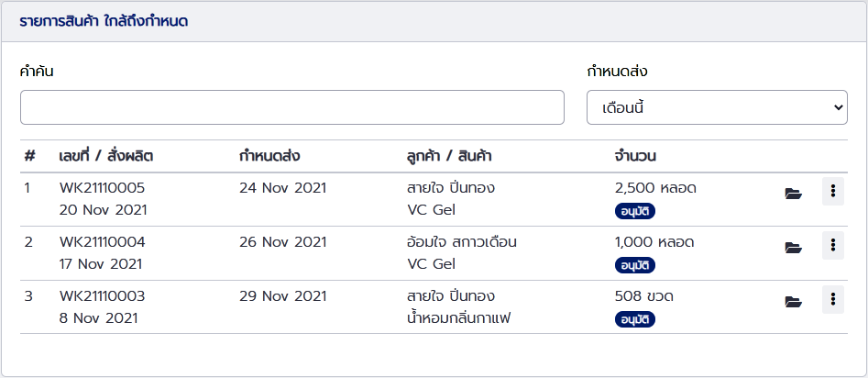This screenshot has height=378, width=868.
Task: Click the เลขที่ / สั่งผลิต column header
Action: [x=105, y=156]
